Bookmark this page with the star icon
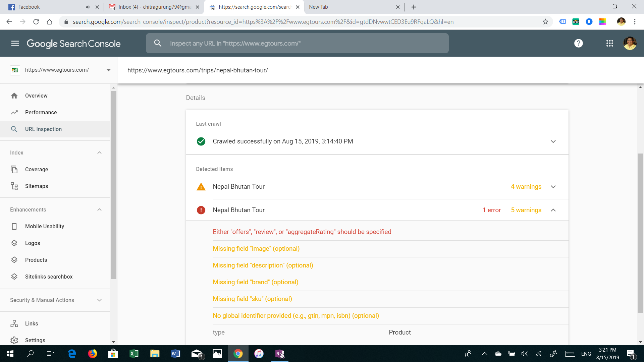The width and height of the screenshot is (644, 362). coord(545,22)
